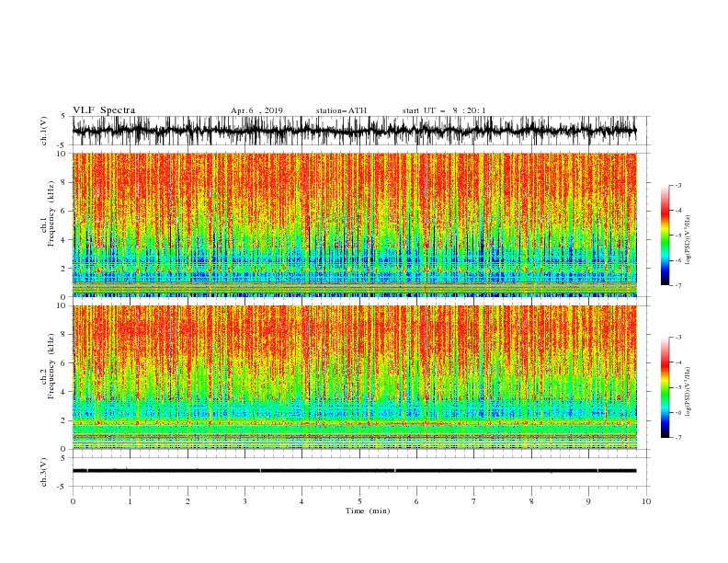Click the '-7' label on the lower colorbar
Screen dimensions: 728x563
click(x=677, y=437)
